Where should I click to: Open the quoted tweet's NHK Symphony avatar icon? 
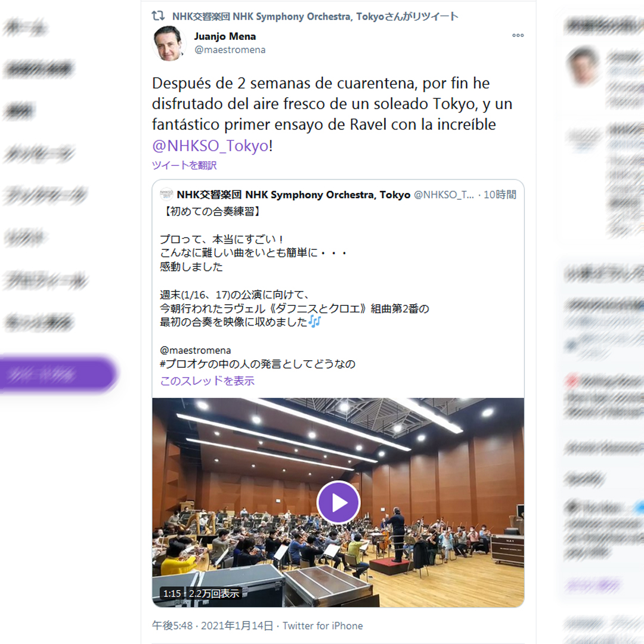tap(166, 194)
